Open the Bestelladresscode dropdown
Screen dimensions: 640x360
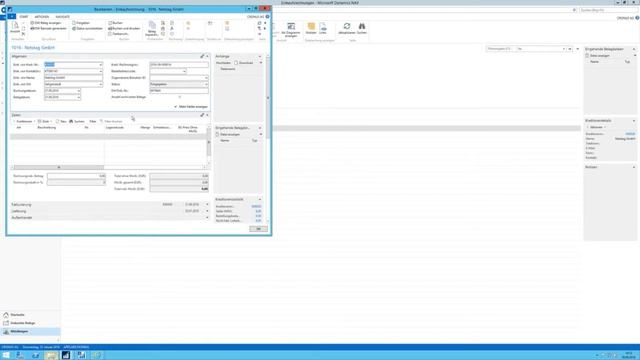[x=184, y=71]
